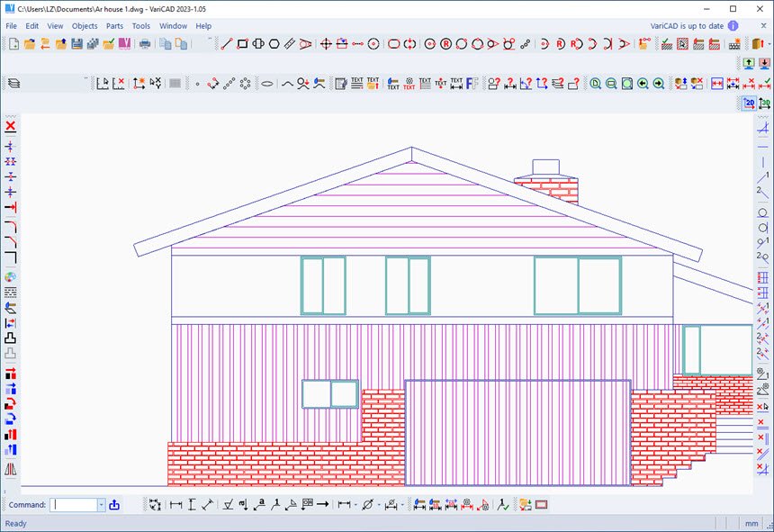Click the copy to clipboard icon
The width and height of the screenshot is (774, 532).
[x=166, y=44]
